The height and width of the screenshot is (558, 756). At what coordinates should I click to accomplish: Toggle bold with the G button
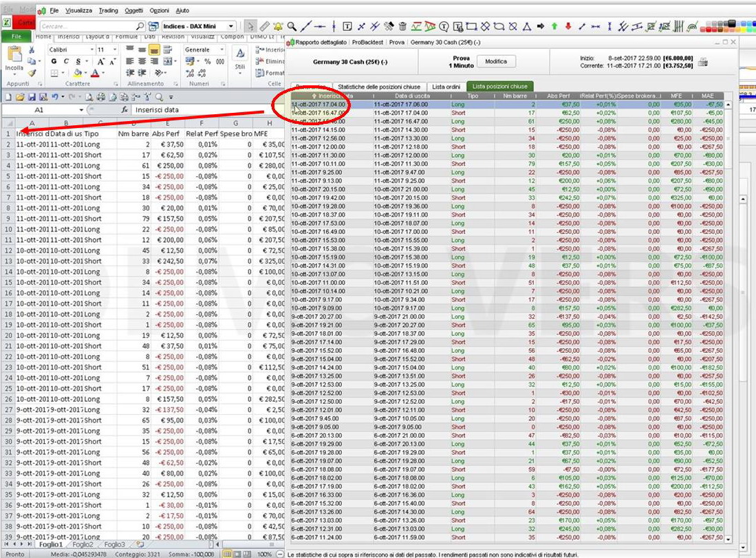(54, 61)
